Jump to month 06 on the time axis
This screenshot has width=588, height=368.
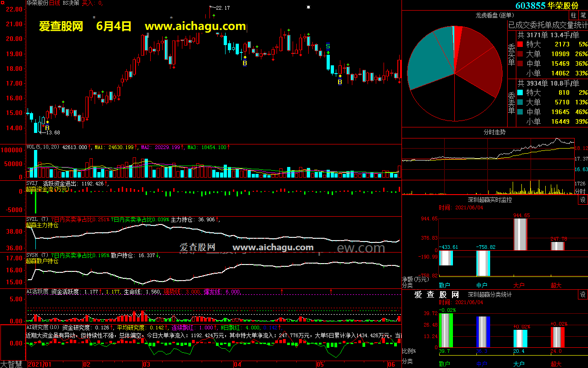(x=392, y=364)
